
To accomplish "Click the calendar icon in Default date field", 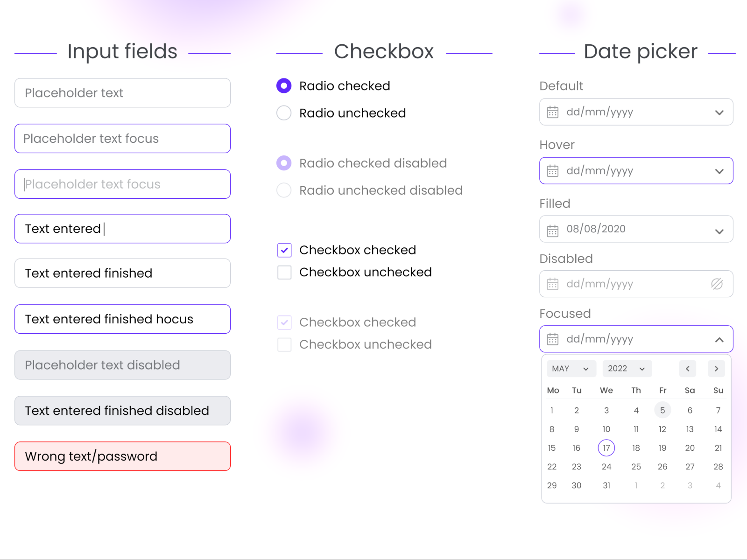I will click(552, 112).
